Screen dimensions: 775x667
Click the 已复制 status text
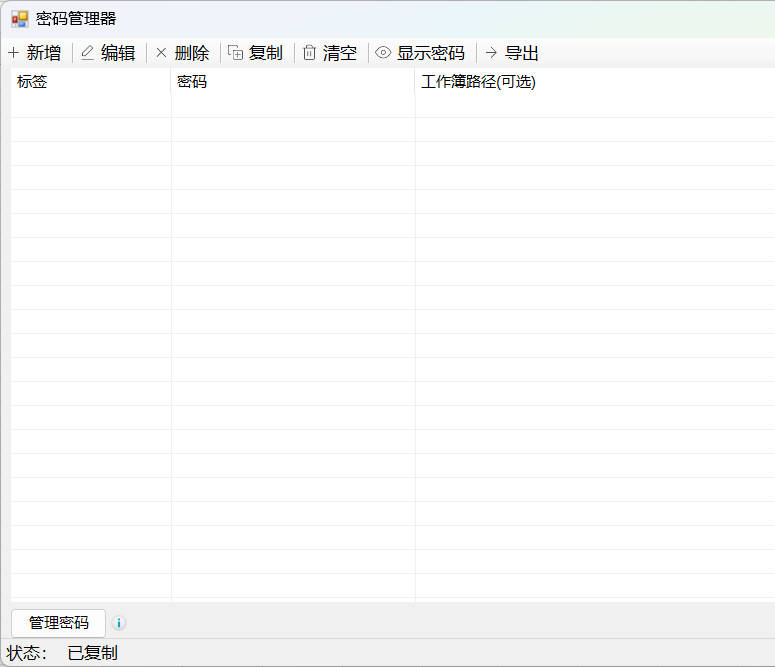92,653
